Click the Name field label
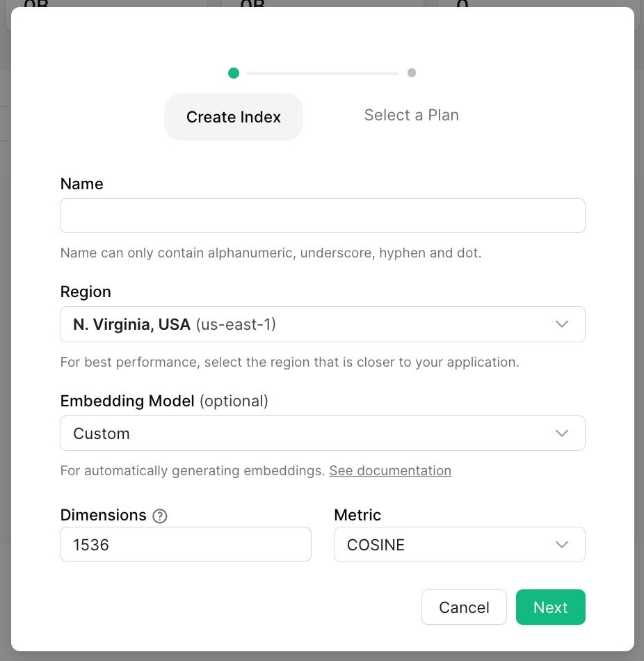This screenshot has height=661, width=644. click(x=81, y=184)
